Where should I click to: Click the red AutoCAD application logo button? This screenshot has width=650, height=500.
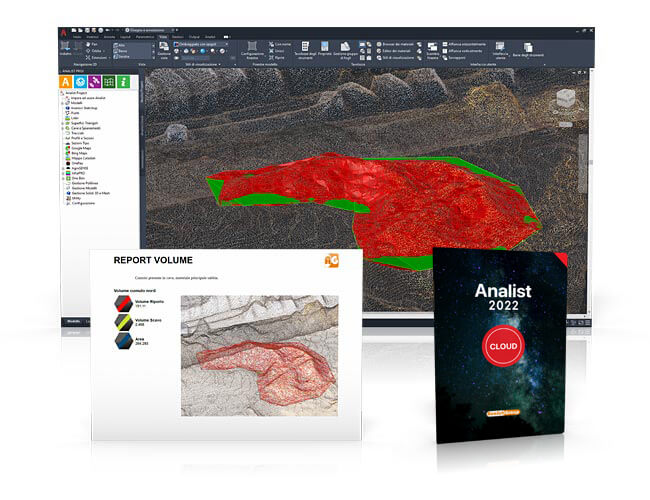(63, 33)
